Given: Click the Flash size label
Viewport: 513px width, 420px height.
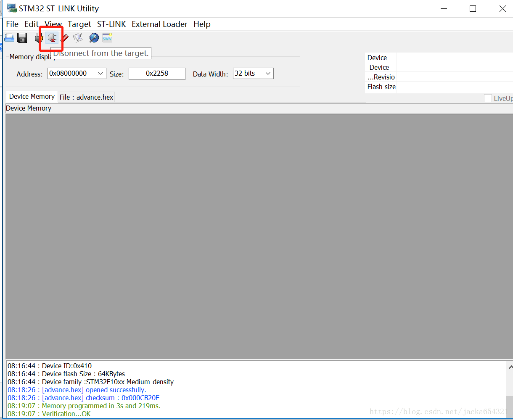Looking at the screenshot, I should [381, 87].
